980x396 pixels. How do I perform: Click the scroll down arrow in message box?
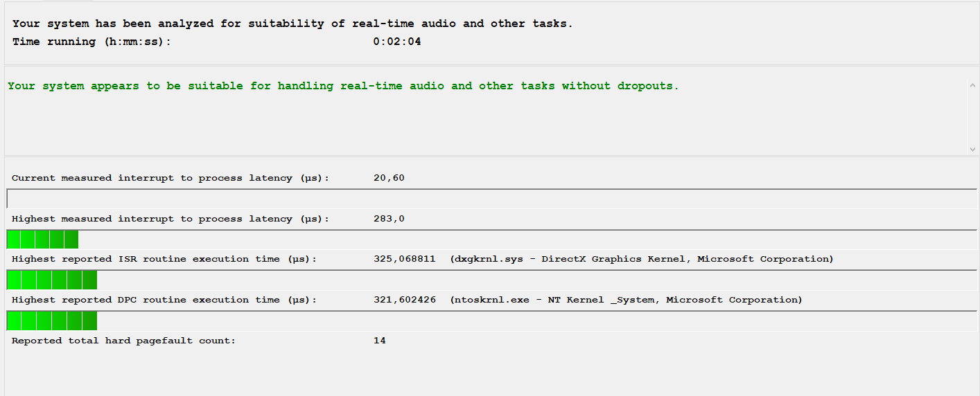click(972, 149)
